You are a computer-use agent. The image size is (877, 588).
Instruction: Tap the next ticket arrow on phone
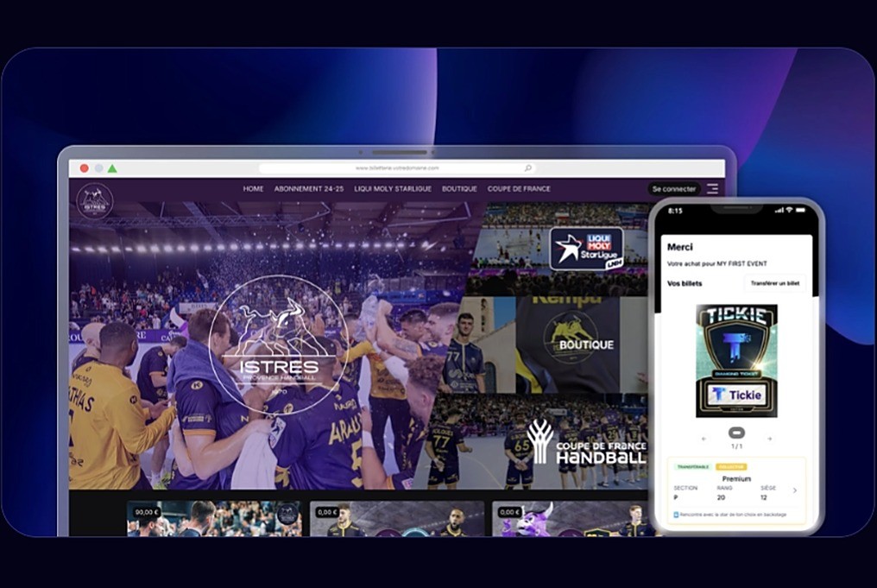(770, 439)
